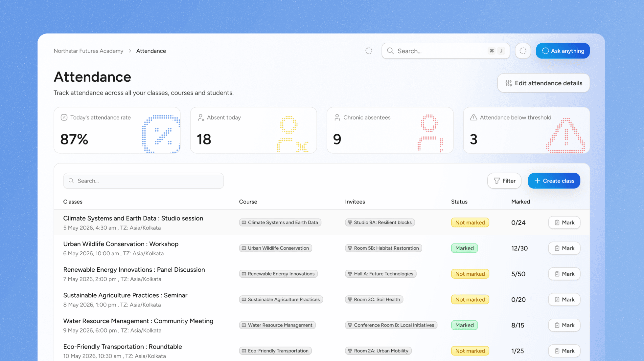
Task: Click the Marked column header
Action: point(520,202)
